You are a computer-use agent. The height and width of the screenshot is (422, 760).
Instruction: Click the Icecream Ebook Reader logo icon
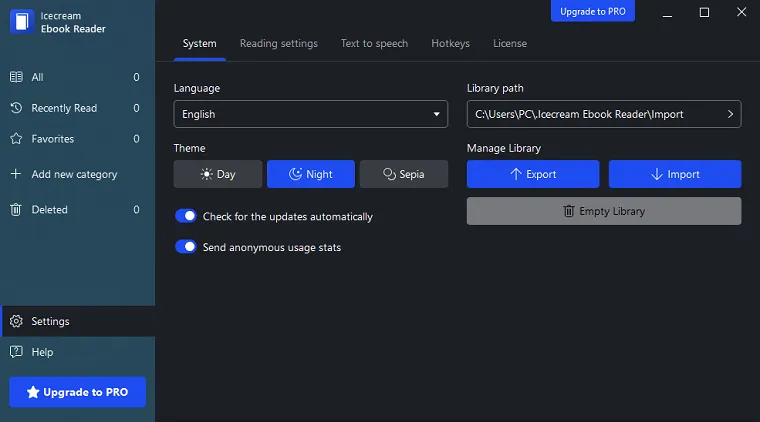[x=22, y=22]
